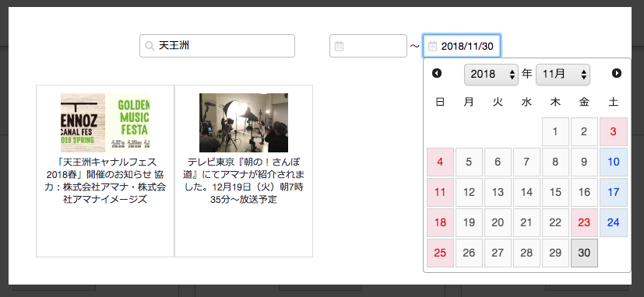Pick November 1 on the calendar
The width and height of the screenshot is (644, 297).
tap(555, 131)
